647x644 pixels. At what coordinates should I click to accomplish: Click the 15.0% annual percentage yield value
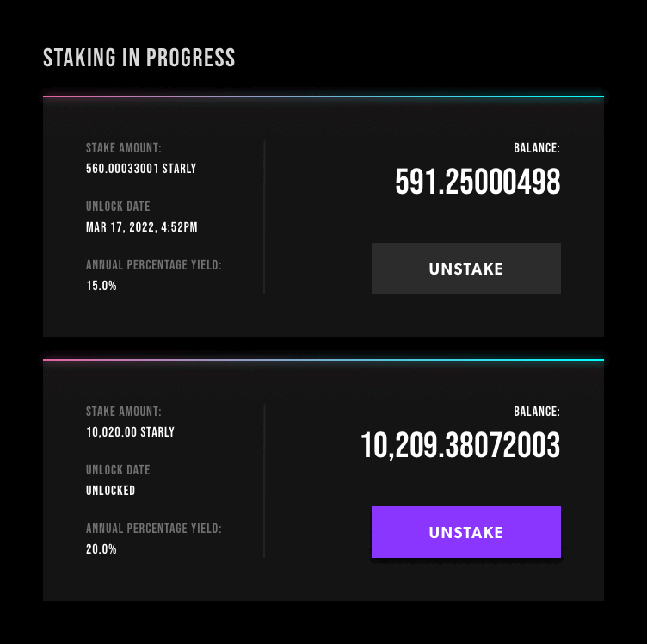click(x=102, y=286)
